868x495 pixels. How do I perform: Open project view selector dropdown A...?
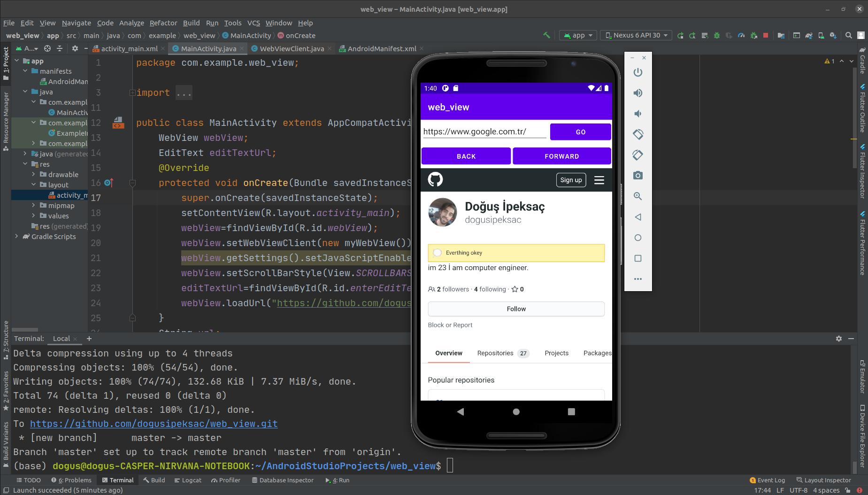point(27,48)
